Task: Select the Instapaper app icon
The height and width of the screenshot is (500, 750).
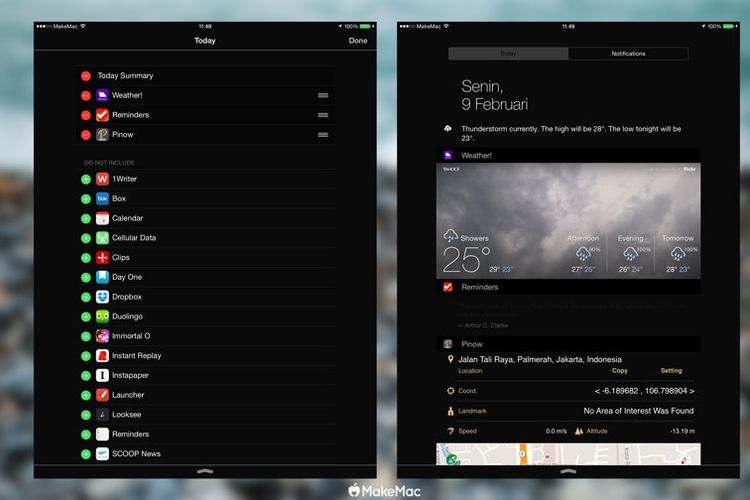Action: click(102, 375)
